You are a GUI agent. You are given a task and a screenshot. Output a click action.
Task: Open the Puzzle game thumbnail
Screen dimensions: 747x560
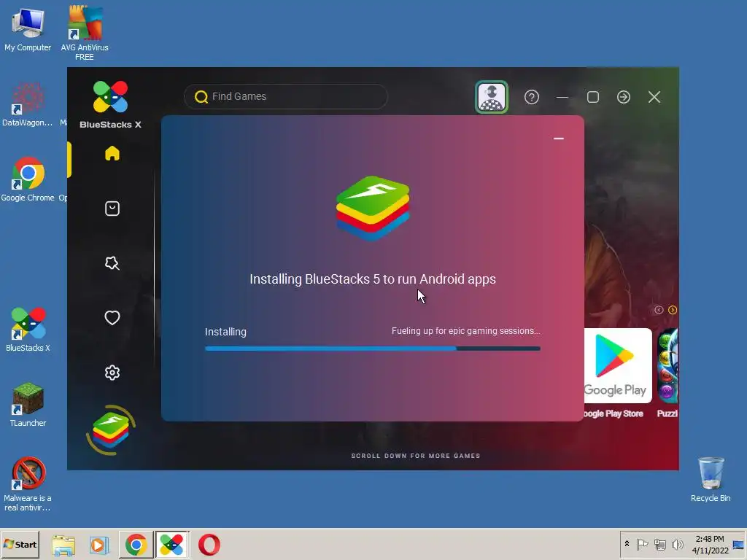pos(667,366)
